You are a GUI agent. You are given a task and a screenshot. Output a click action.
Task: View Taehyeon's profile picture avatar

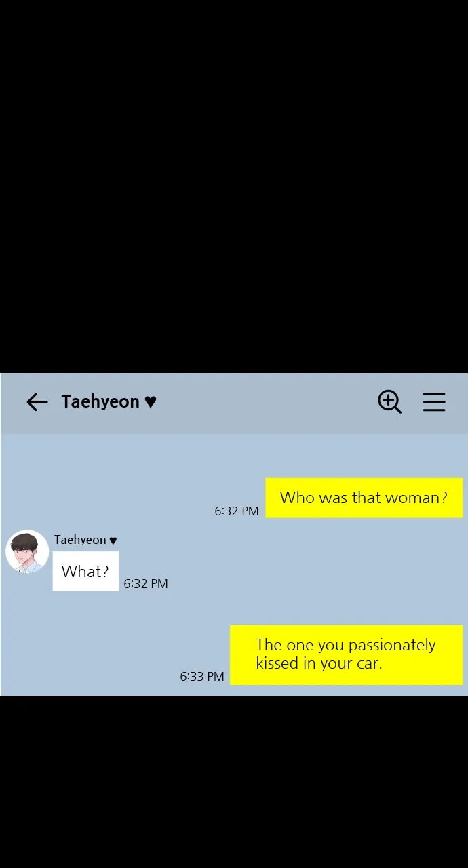point(27,551)
